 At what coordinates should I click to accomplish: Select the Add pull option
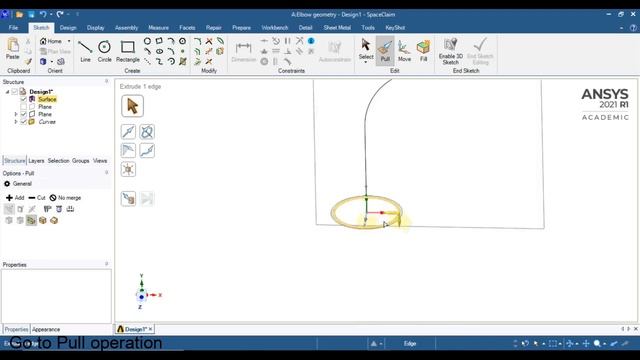tap(15, 198)
